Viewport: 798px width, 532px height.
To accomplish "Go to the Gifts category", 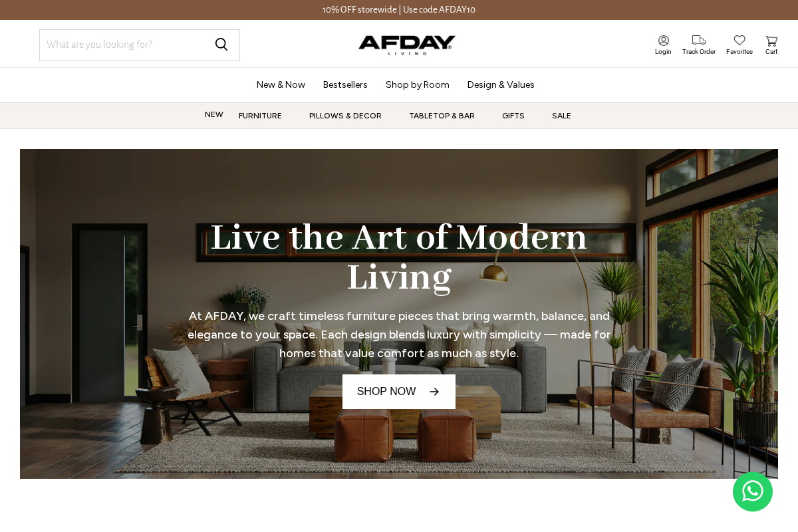I will 513,116.
